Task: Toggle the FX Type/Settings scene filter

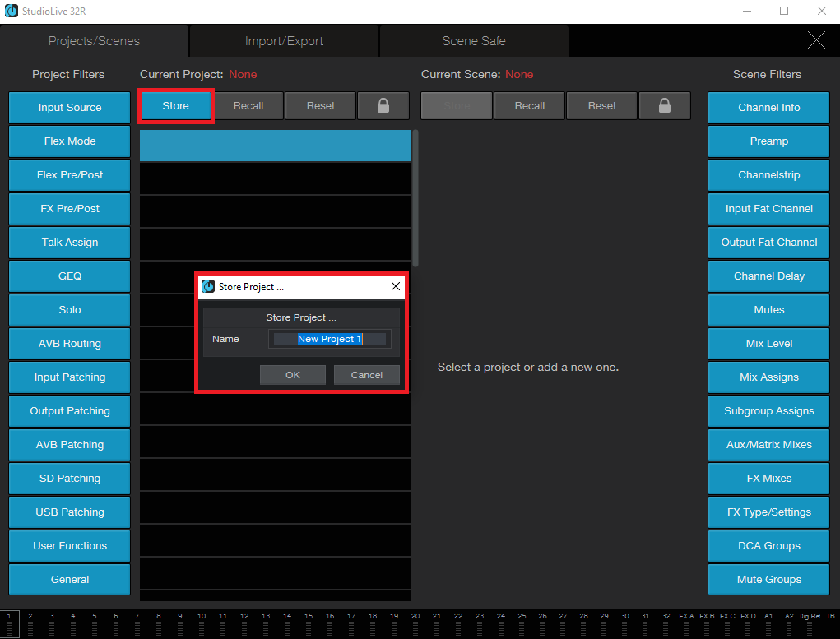Action: [x=768, y=512]
